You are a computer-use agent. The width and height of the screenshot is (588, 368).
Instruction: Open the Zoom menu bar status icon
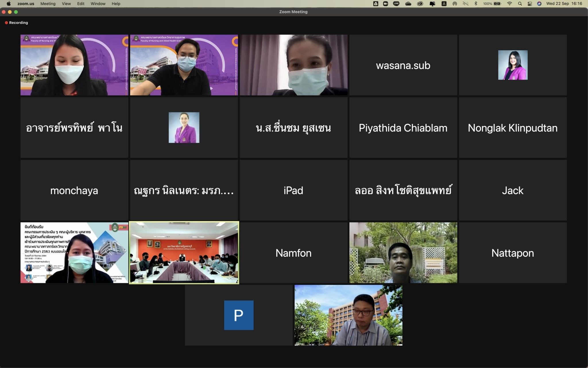coord(386,4)
